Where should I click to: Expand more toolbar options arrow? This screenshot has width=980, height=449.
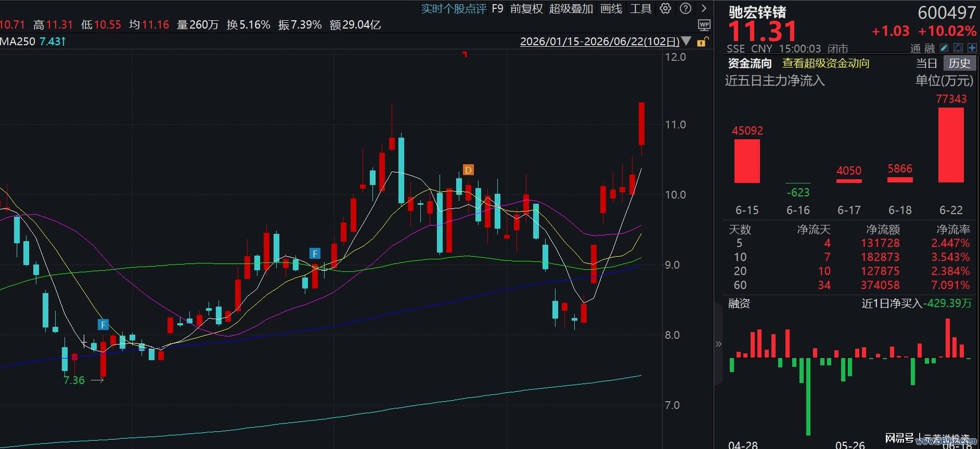click(x=704, y=8)
